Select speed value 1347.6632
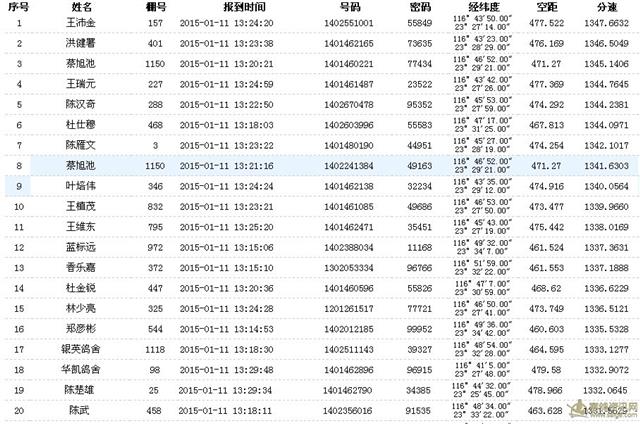The width and height of the screenshot is (640, 425). pyautogui.click(x=606, y=23)
